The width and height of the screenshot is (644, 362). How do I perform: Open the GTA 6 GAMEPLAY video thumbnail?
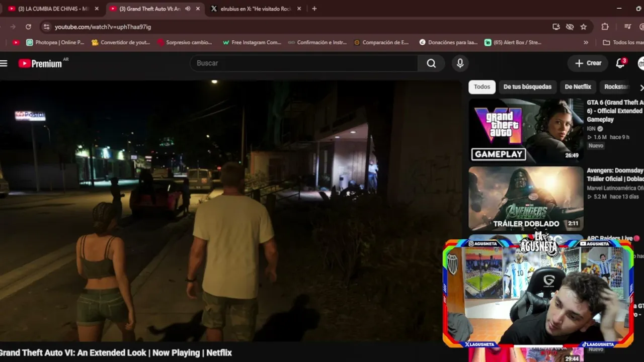coord(526,131)
